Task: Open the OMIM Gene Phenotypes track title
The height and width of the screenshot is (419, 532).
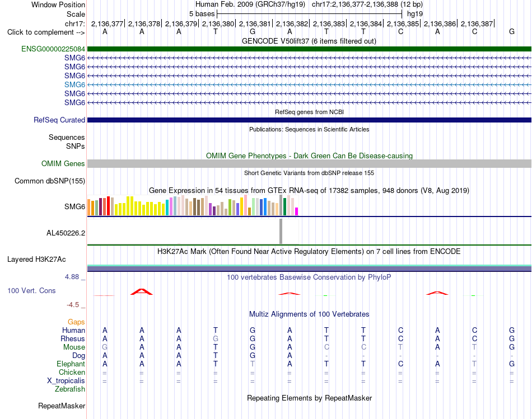Action: [x=309, y=156]
